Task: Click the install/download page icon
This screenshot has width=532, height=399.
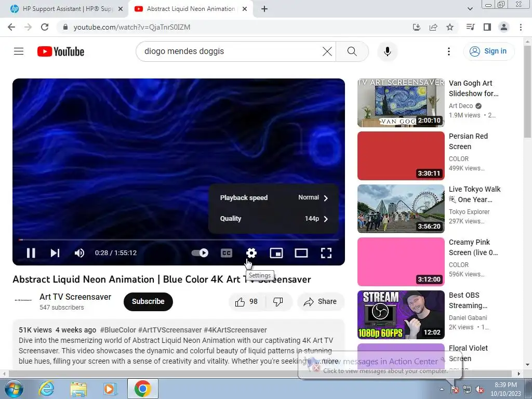Action: (x=417, y=27)
